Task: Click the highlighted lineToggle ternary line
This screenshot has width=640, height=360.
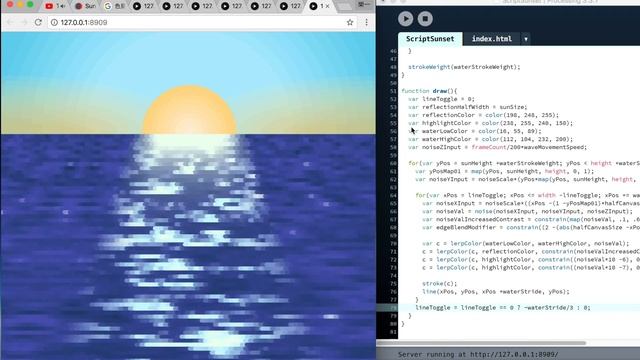Action: pos(503,308)
